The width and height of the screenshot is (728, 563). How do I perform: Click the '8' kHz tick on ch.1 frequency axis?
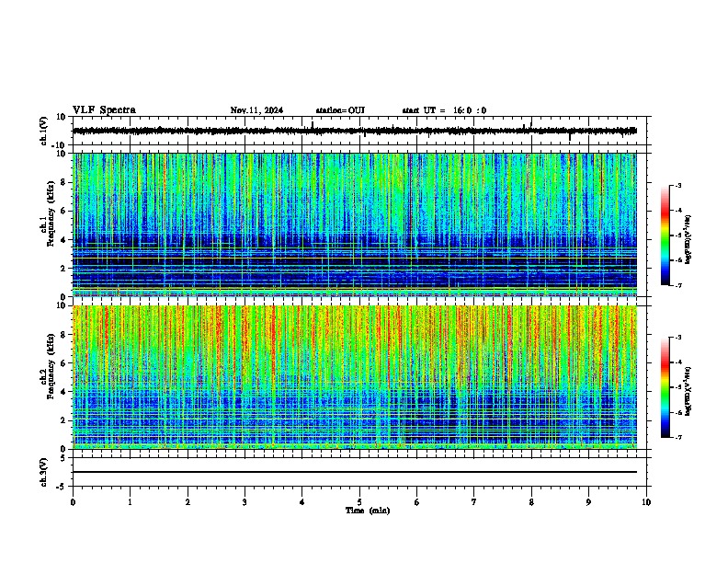click(x=64, y=182)
